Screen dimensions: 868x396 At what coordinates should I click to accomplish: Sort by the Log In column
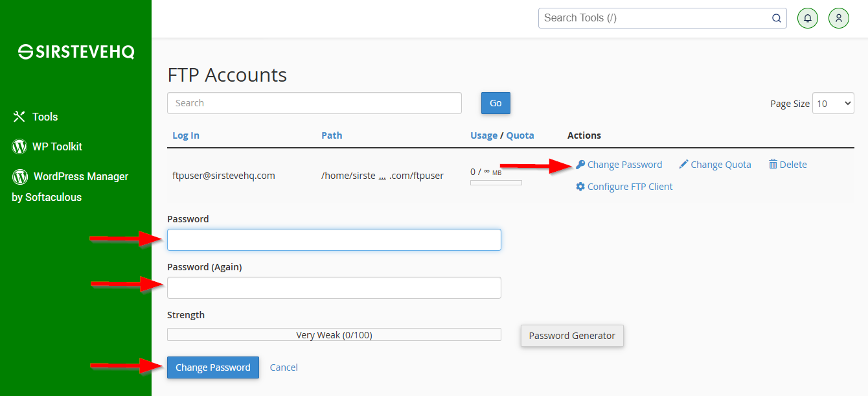(186, 135)
